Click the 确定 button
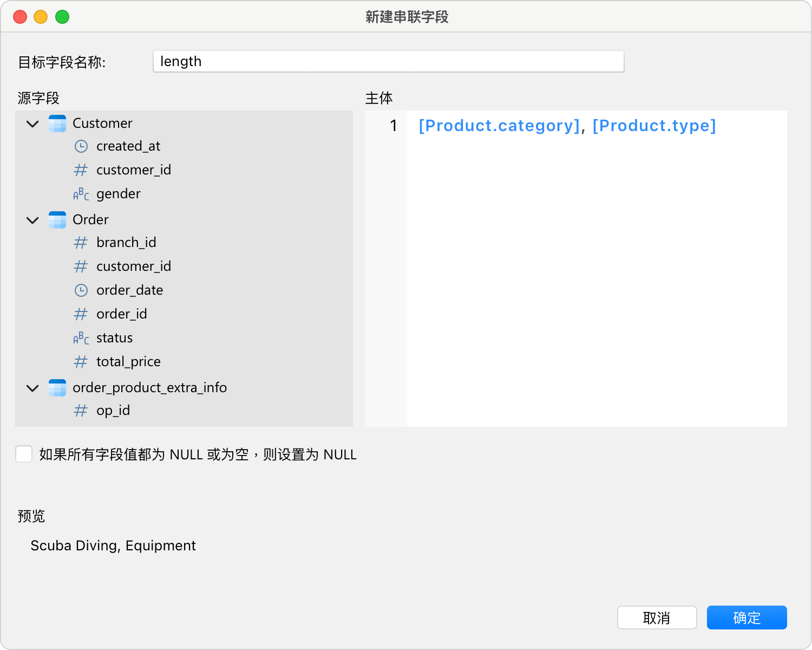The image size is (812, 650). click(747, 617)
